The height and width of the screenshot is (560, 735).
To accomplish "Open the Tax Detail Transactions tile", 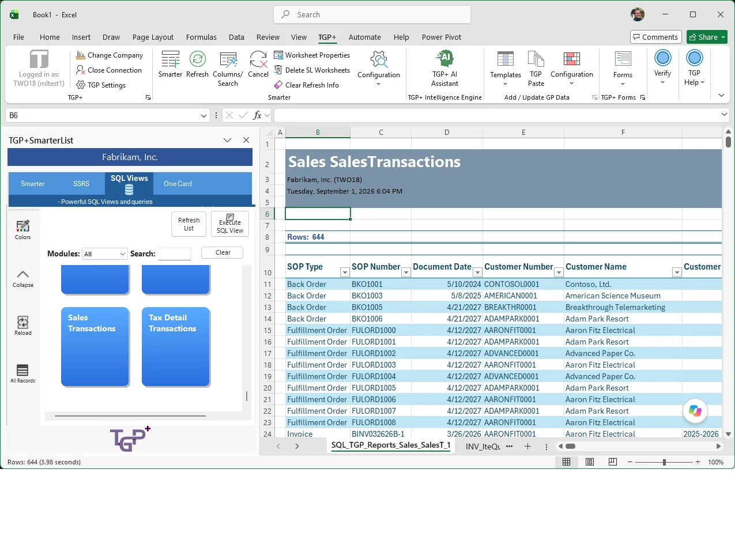I will [176, 346].
